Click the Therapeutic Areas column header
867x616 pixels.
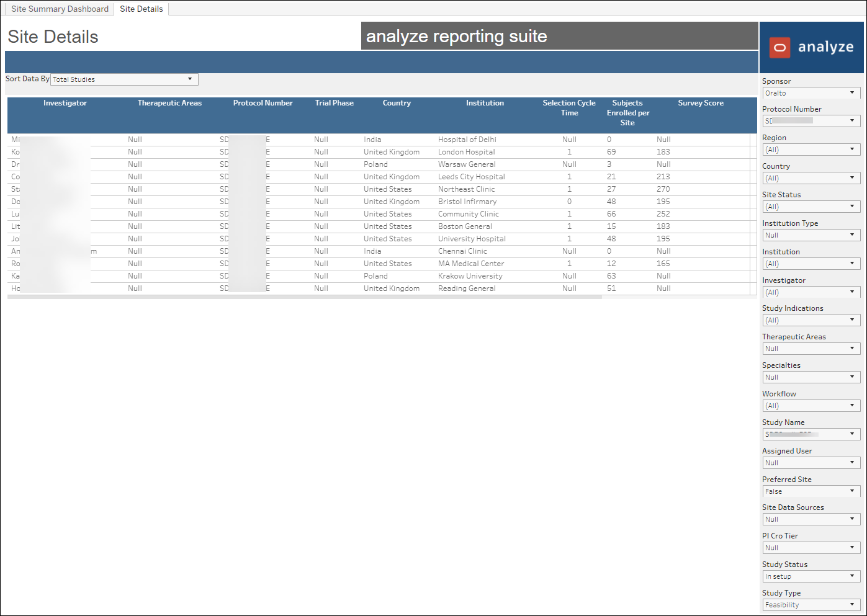point(169,103)
